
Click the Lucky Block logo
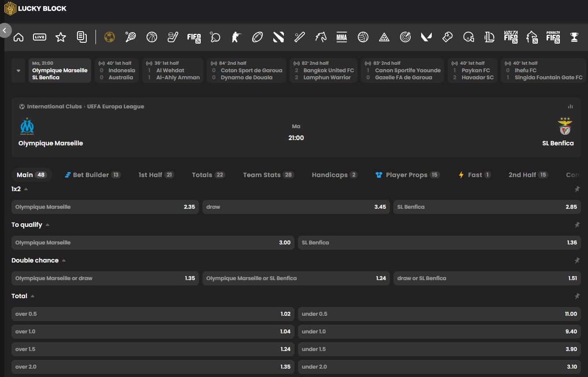pyautogui.click(x=36, y=8)
